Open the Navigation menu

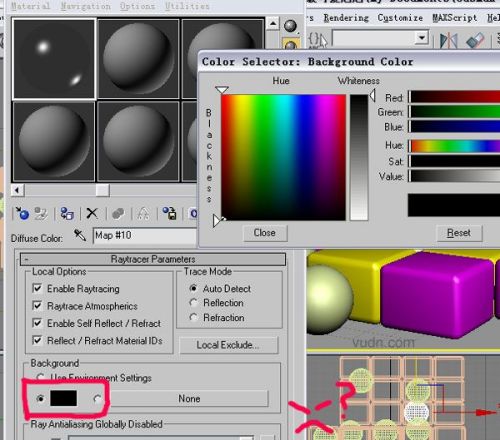pyautogui.click(x=86, y=6)
